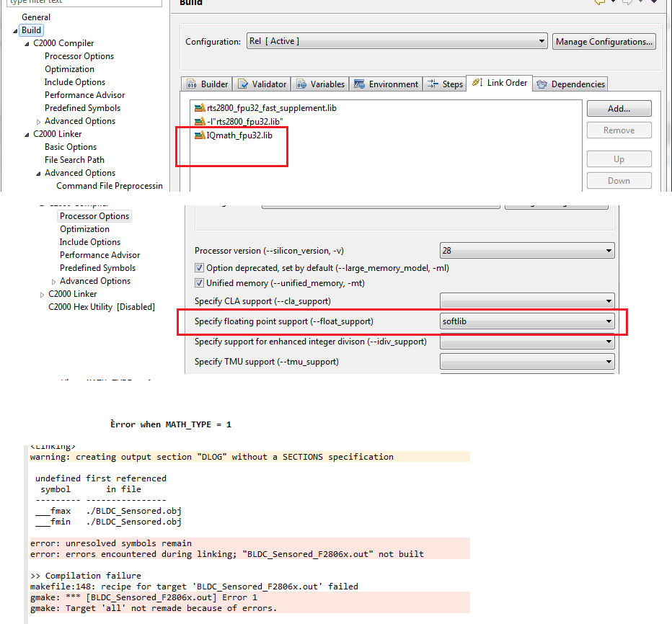Disable the Unified memory checkbox
This screenshot has width=672, height=624.
click(198, 282)
